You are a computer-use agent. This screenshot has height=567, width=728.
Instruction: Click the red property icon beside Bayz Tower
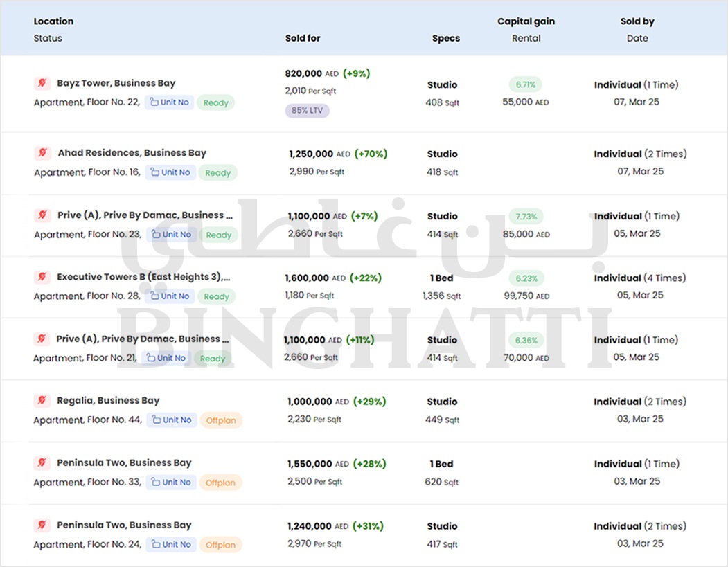point(42,83)
